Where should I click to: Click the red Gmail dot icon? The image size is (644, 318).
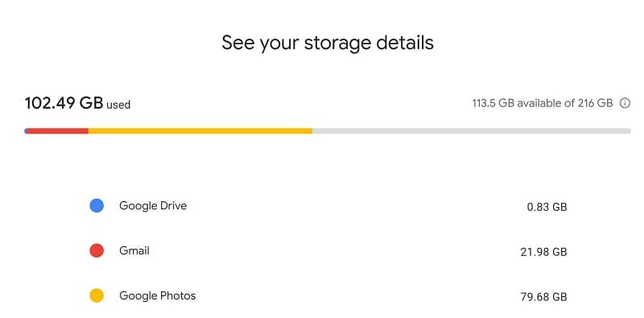[x=97, y=250]
